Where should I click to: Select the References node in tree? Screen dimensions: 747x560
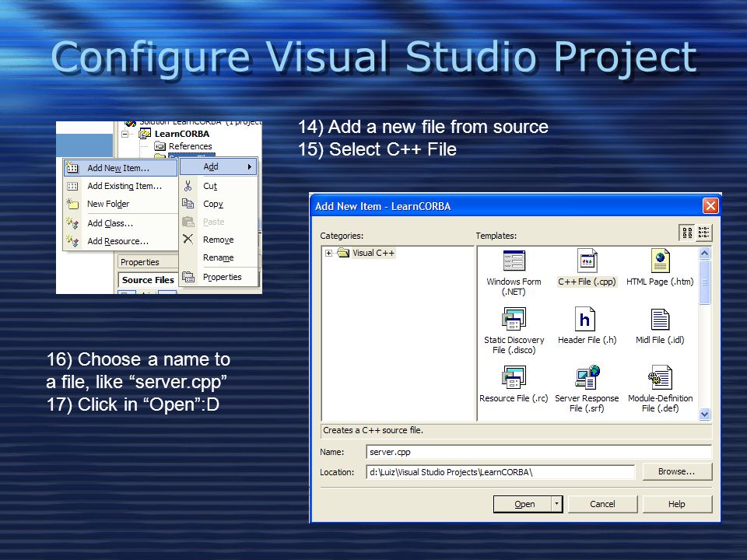(x=190, y=146)
